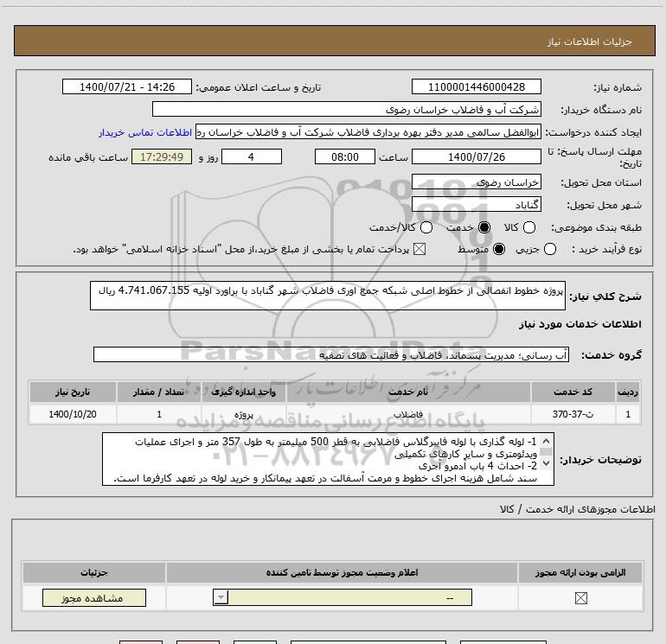The image size is (666, 644).
Task: Click the unit پروژه cell
Action: pos(244,414)
